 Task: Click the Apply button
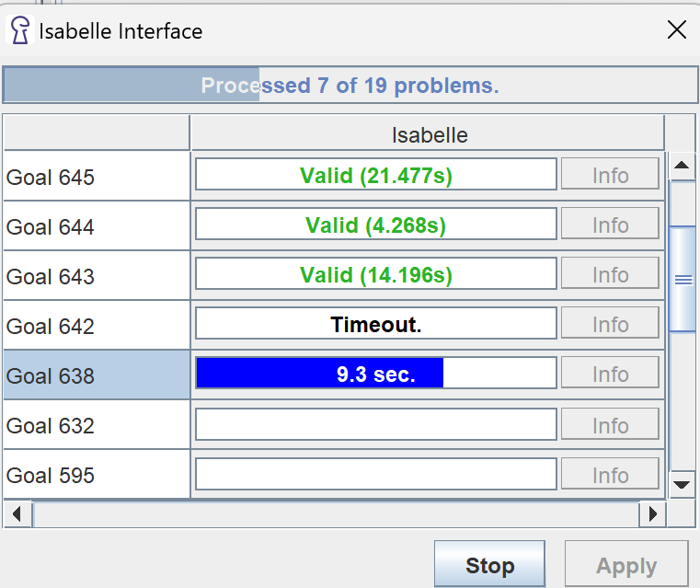coord(626,564)
